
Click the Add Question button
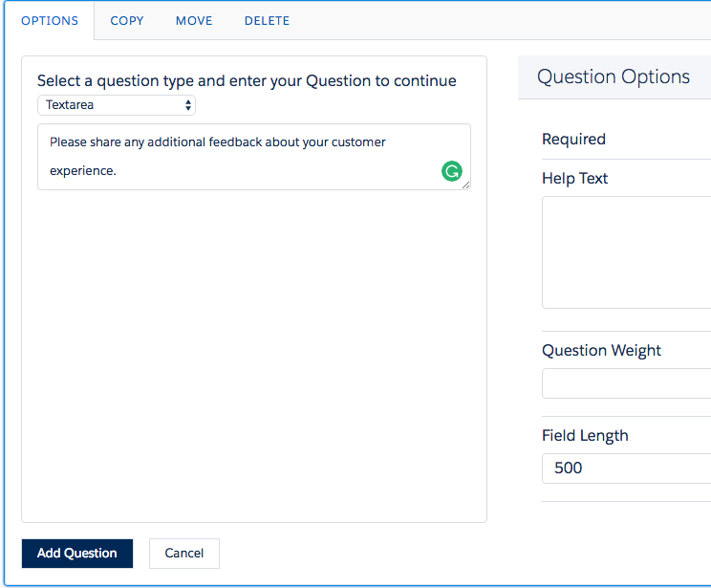77,553
